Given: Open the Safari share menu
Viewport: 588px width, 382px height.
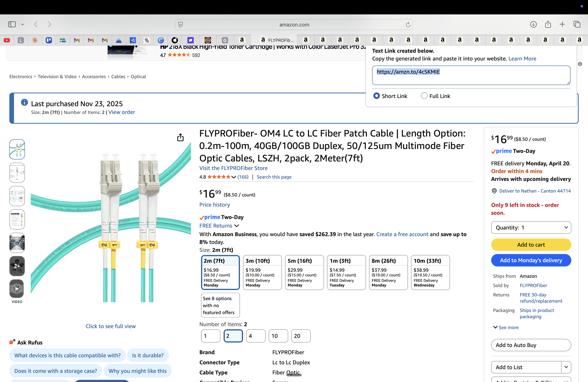Looking at the screenshot, I should point(548,24).
